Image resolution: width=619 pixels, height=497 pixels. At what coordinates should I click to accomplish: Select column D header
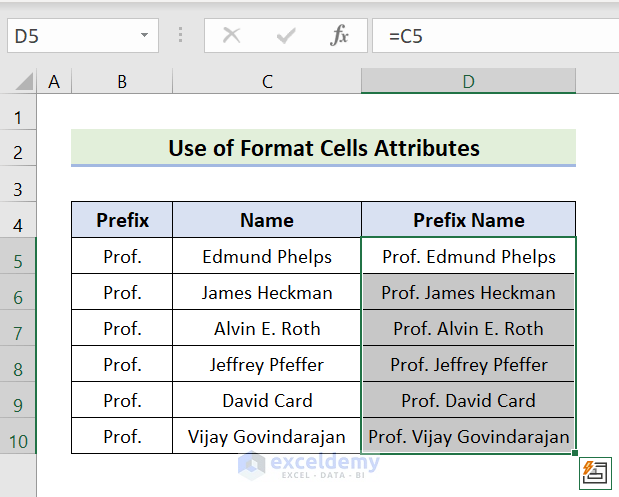[x=468, y=82]
